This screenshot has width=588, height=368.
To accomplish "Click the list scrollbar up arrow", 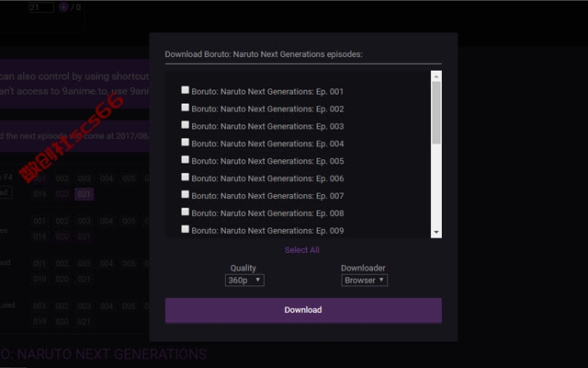I will point(436,76).
